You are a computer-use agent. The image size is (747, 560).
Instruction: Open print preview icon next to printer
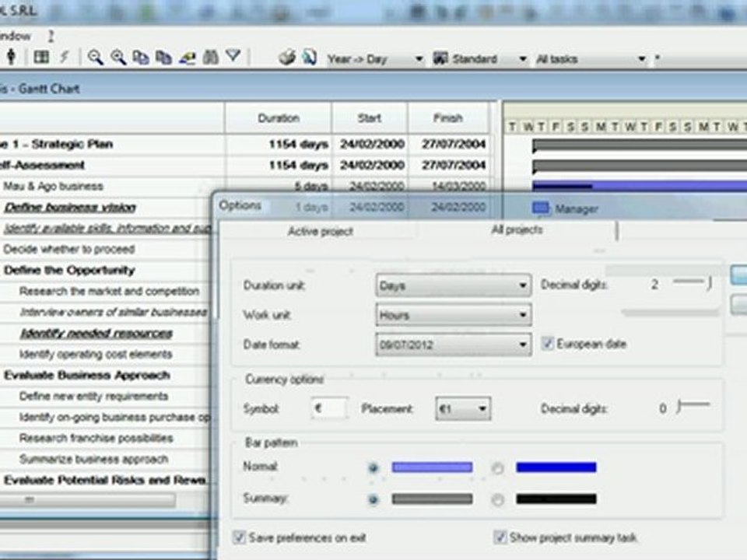tap(310, 58)
